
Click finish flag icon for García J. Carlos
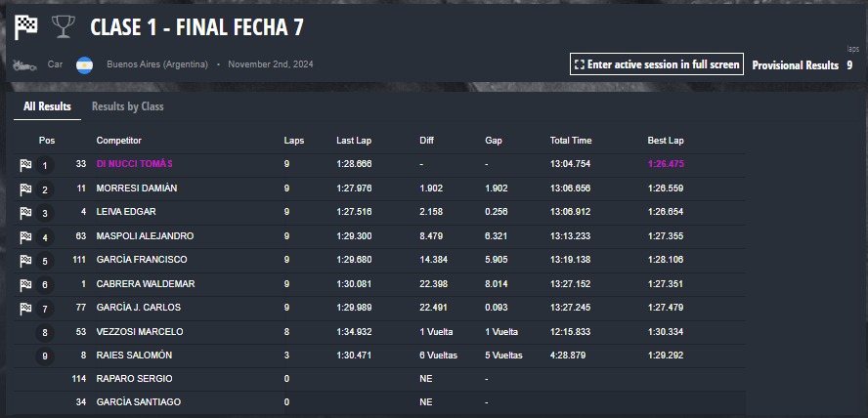point(25,309)
